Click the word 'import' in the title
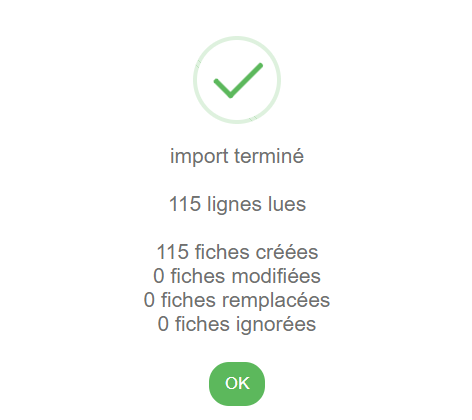472x420 pixels. pos(199,157)
